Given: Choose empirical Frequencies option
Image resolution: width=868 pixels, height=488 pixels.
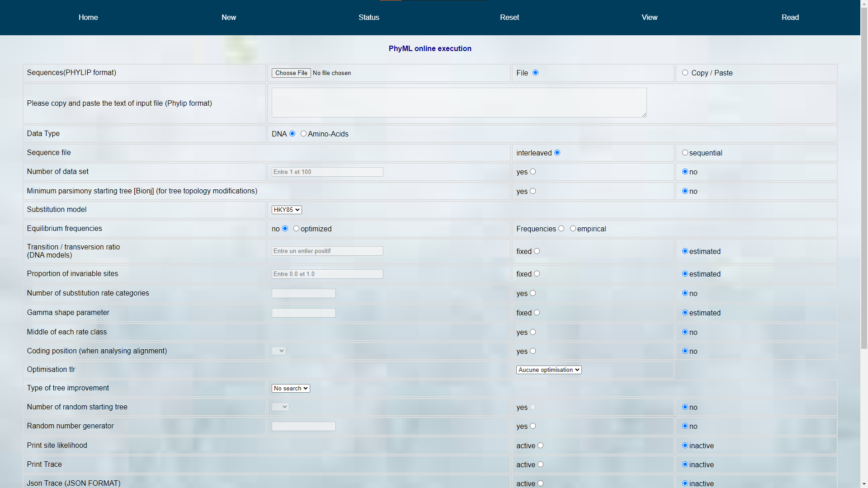Looking at the screenshot, I should point(573,228).
